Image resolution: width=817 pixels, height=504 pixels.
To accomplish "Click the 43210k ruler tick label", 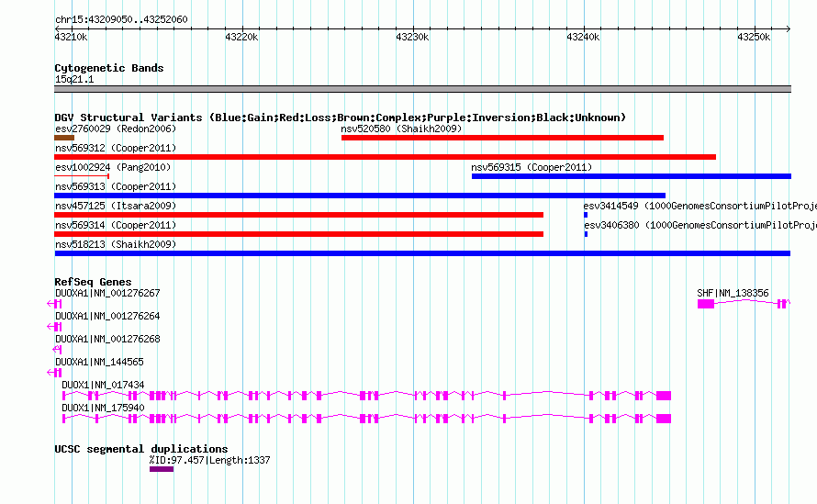I will [x=71, y=37].
